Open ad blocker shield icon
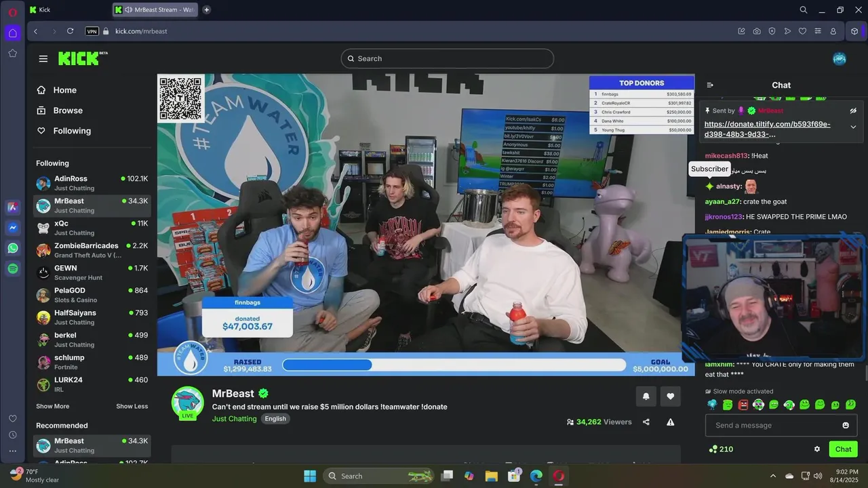Viewport: 868px width, 488px height. (772, 31)
